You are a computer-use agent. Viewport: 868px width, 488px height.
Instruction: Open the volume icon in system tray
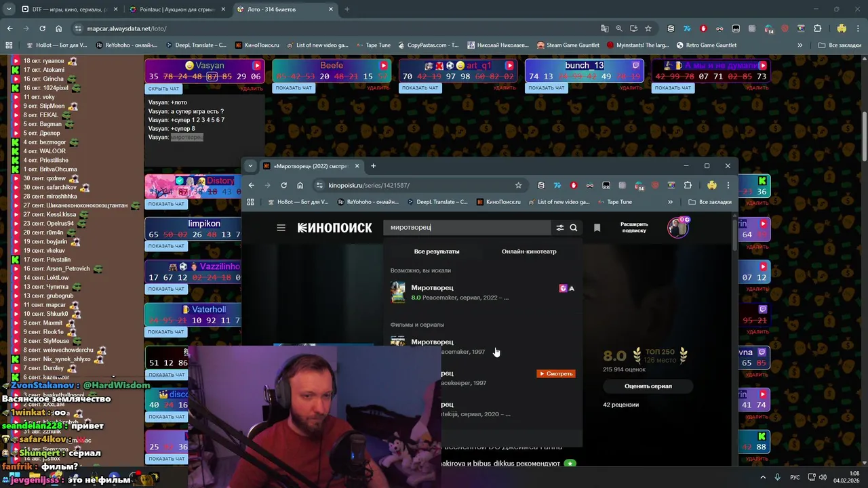pos(822,477)
